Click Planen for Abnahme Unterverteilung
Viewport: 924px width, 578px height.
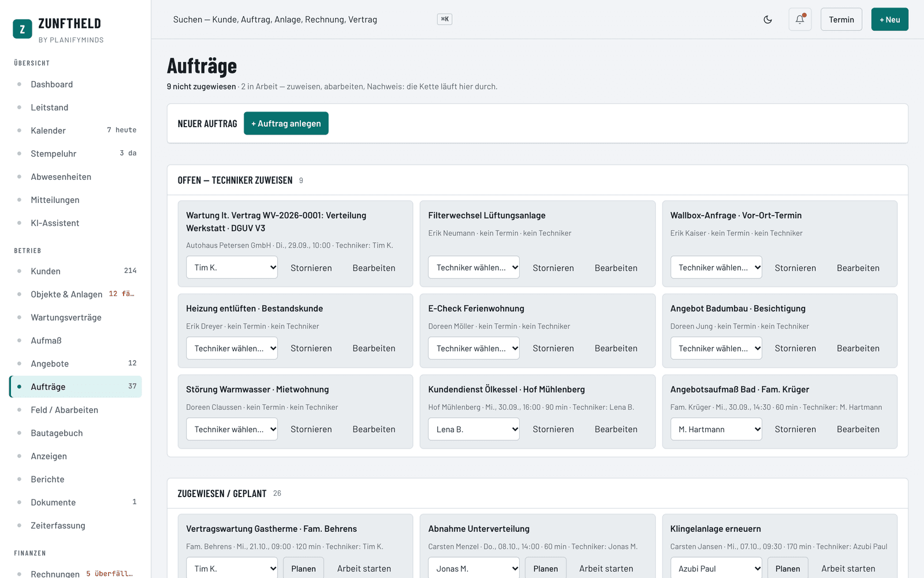[546, 569]
